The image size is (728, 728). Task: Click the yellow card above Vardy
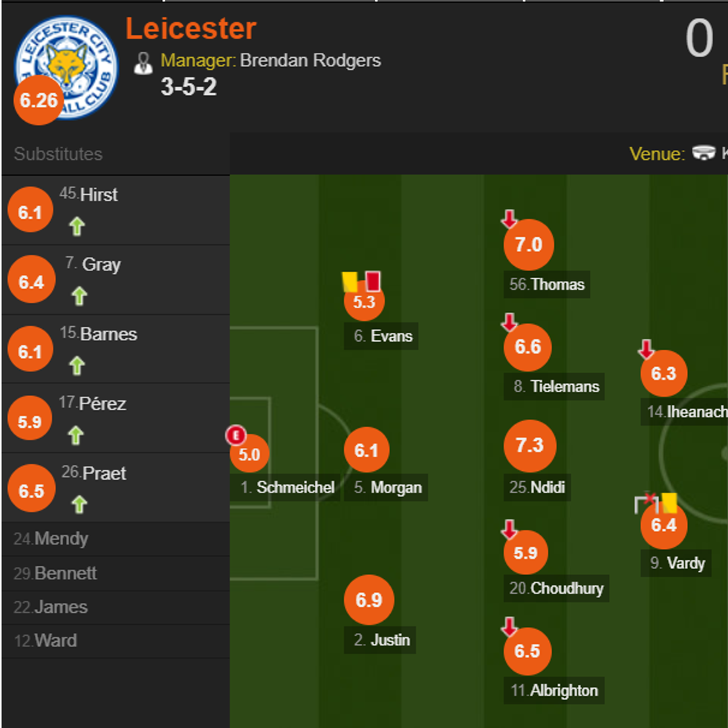click(669, 503)
